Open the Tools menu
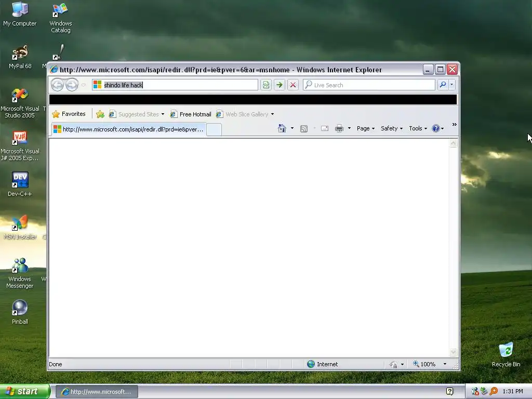 418,128
